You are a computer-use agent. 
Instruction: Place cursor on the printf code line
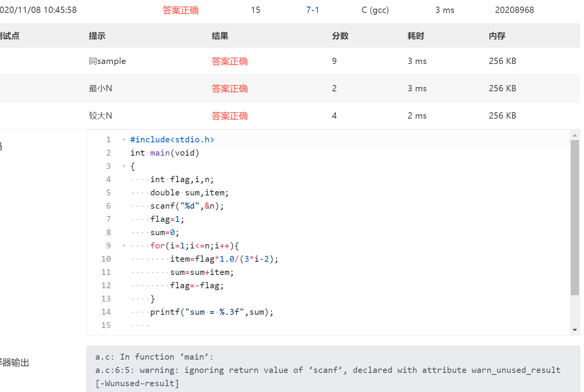[211, 312]
